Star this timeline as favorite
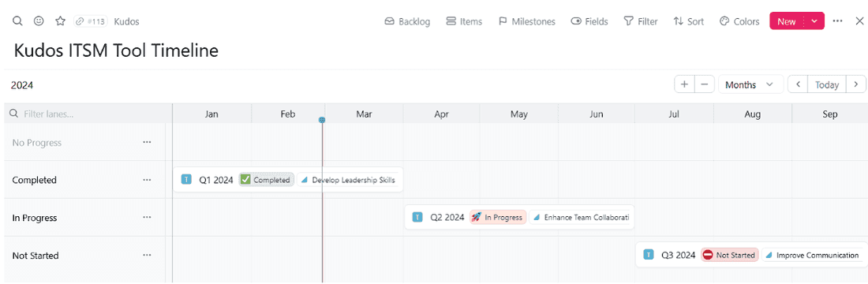This screenshot has width=868, height=284. [60, 21]
